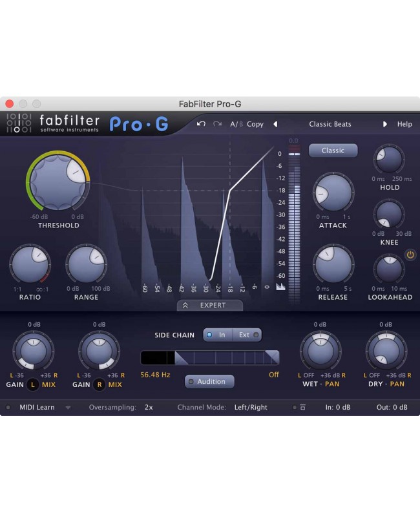The height and width of the screenshot is (513, 420).
Task: Click the THRESHOLD knob
Action: 58,182
